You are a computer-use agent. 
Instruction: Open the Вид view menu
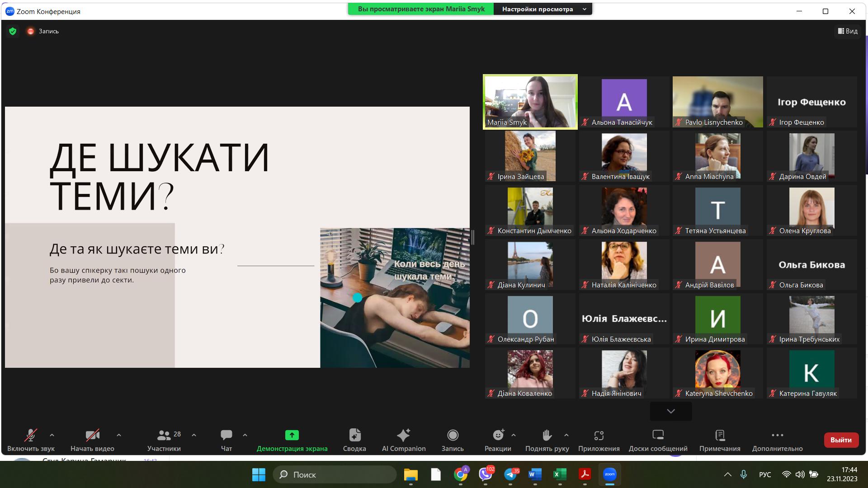click(x=848, y=31)
